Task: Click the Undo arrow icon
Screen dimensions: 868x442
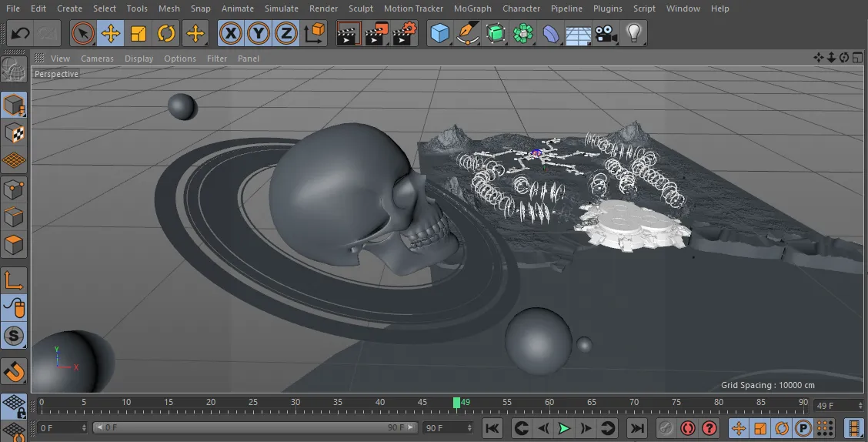Action: pos(21,34)
